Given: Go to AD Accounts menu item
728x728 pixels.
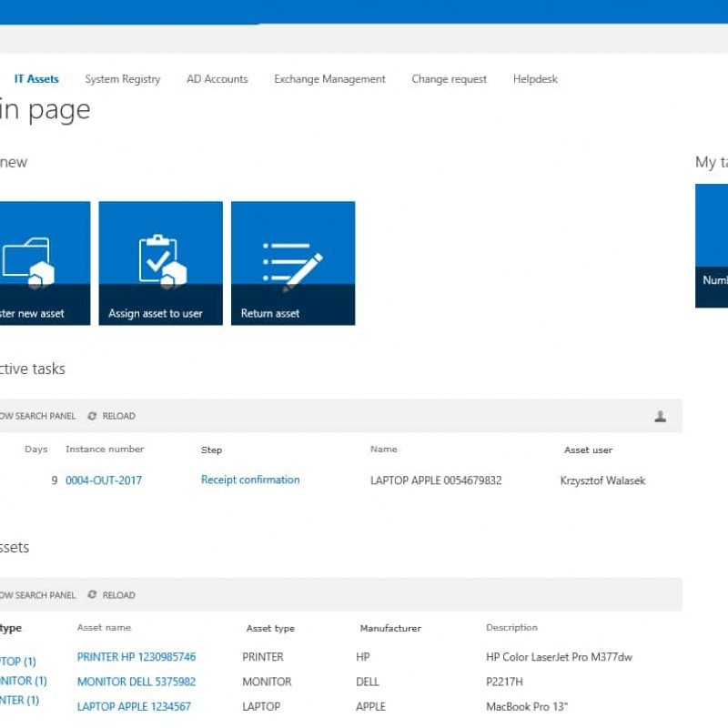Looking at the screenshot, I should [x=217, y=79].
